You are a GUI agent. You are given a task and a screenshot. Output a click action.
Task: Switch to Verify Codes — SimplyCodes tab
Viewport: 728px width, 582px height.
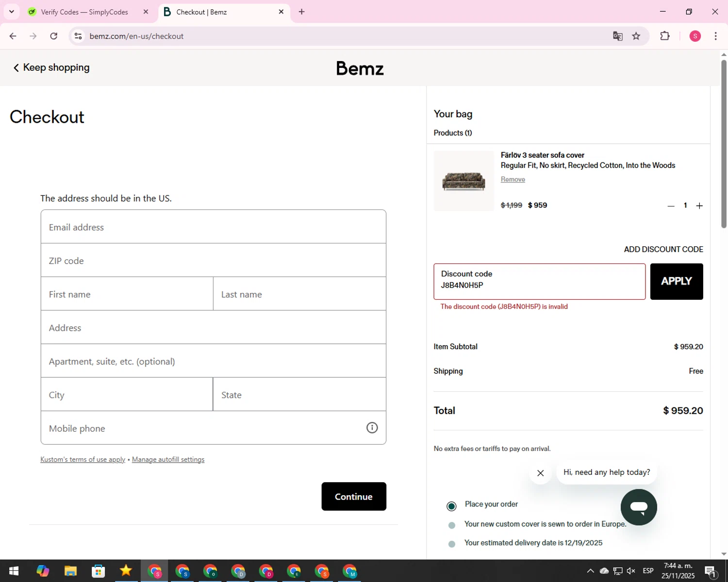click(x=84, y=12)
